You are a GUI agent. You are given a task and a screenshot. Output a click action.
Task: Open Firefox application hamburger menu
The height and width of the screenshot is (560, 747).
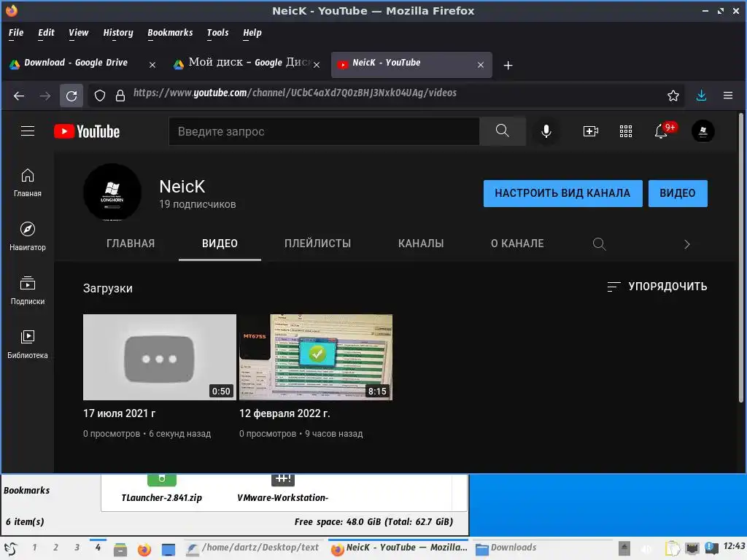(728, 96)
